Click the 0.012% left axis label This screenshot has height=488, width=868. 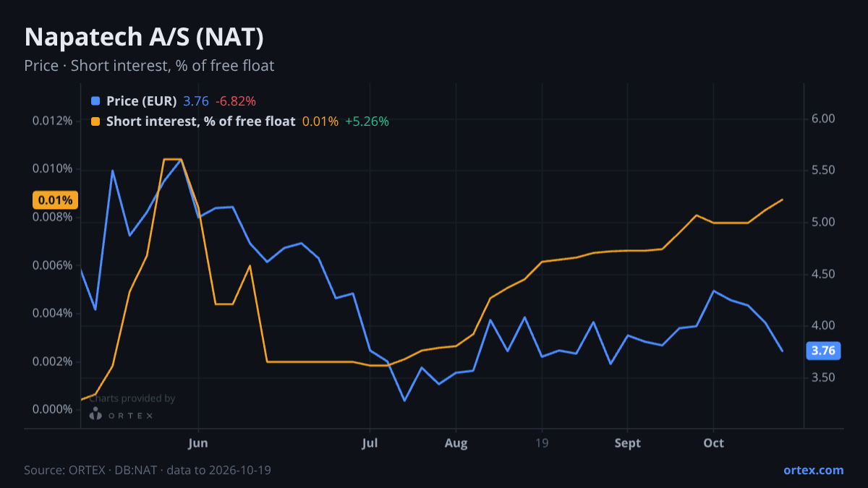[52, 121]
